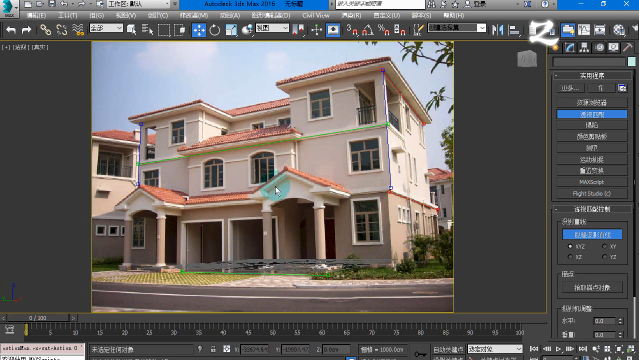The height and width of the screenshot is (360, 639).
Task: Activate the Select and Rotate tool
Action: (215, 30)
